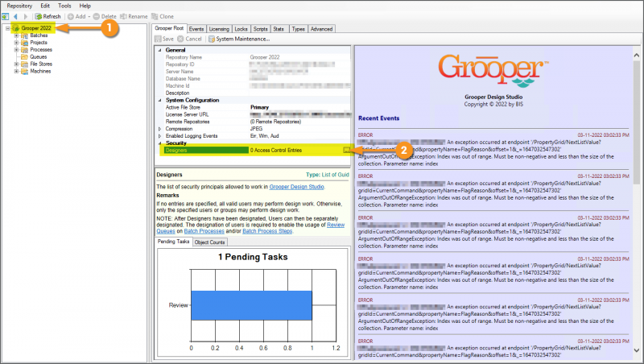Switch to the Pending Tasks tab

[x=173, y=242]
